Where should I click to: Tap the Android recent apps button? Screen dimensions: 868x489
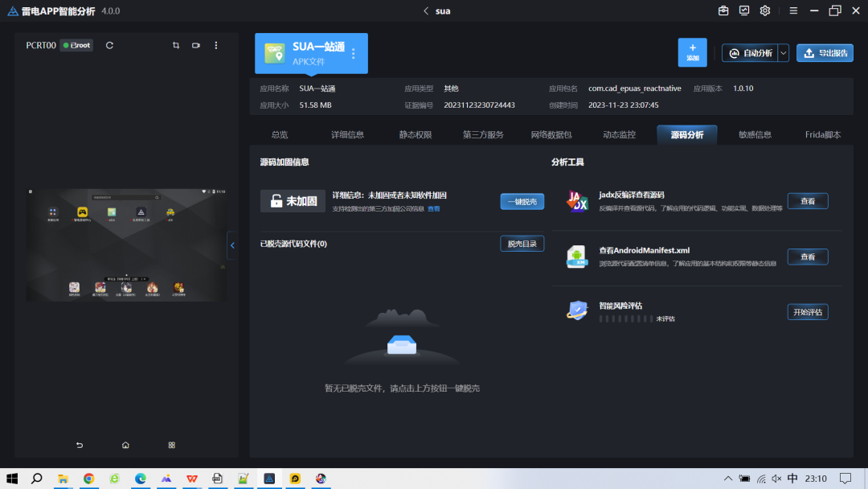tap(172, 446)
